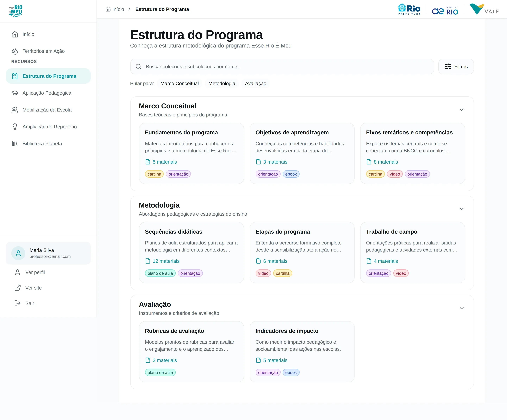Collapse the Avaliação section chevron
Screen dimensions: 507x420
point(461,308)
